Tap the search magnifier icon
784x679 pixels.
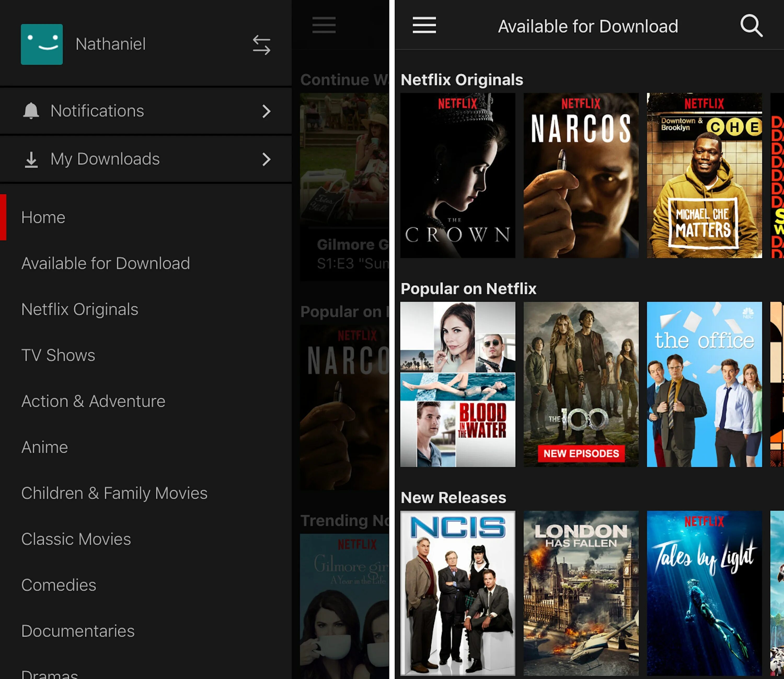751,26
